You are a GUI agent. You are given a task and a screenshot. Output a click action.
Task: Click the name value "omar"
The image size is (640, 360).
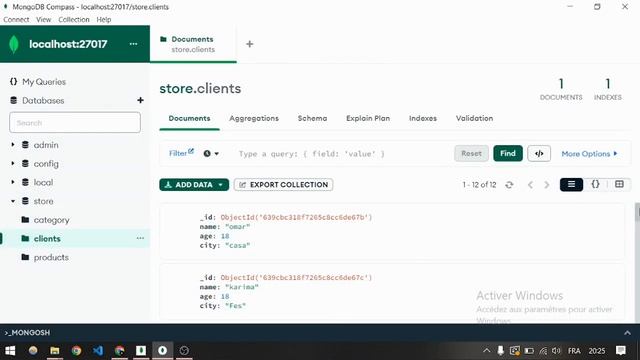pos(237,227)
